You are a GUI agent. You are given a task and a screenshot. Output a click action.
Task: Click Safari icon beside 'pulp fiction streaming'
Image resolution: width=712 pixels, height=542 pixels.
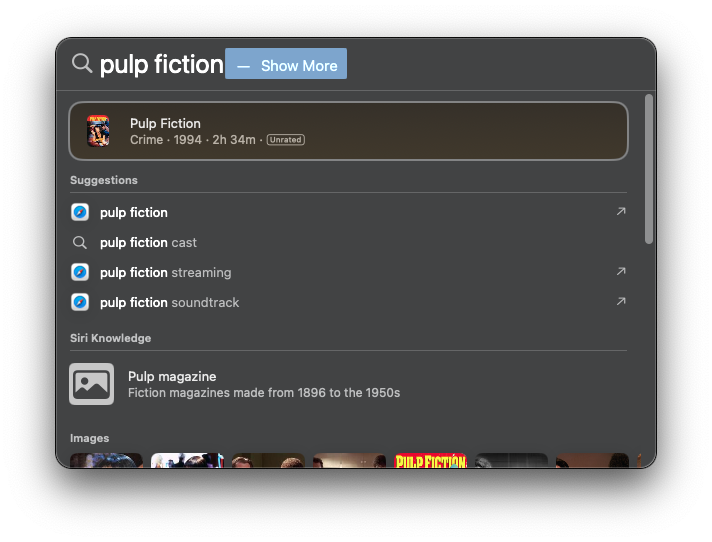(x=80, y=272)
